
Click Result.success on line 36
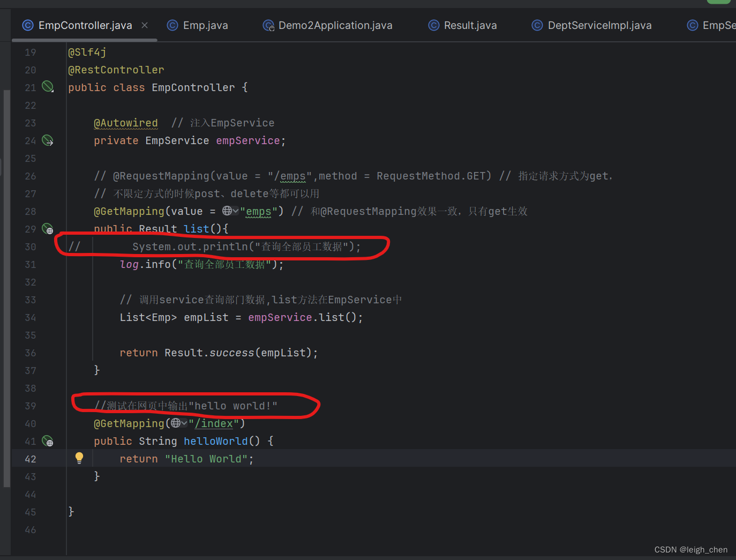tap(209, 353)
